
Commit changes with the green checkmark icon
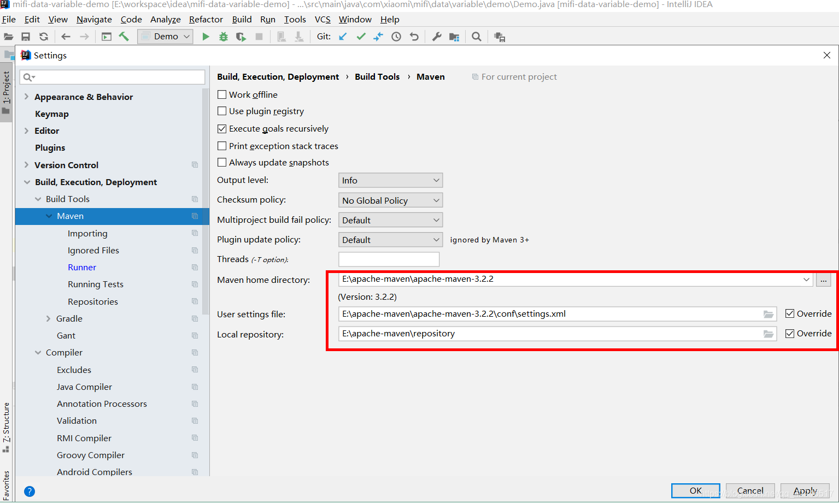point(361,37)
